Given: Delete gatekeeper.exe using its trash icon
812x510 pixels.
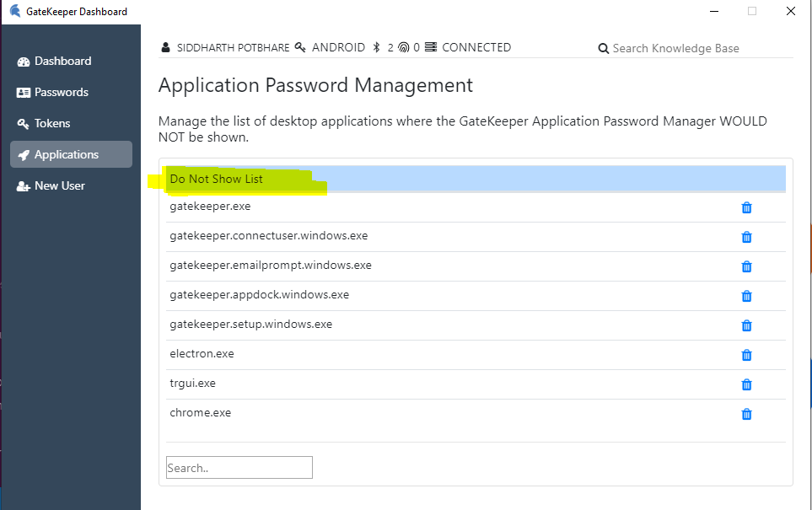Looking at the screenshot, I should (x=746, y=208).
